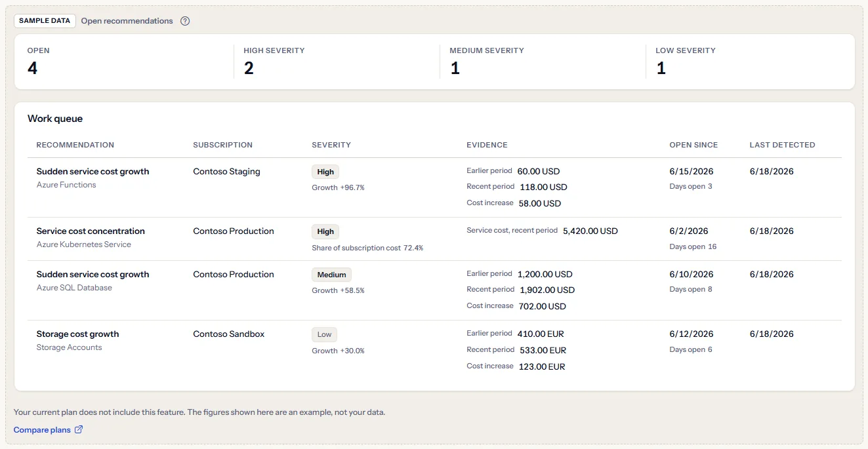This screenshot has height=449, width=868.
Task: Select the Open recommendations heading text
Action: tap(127, 21)
